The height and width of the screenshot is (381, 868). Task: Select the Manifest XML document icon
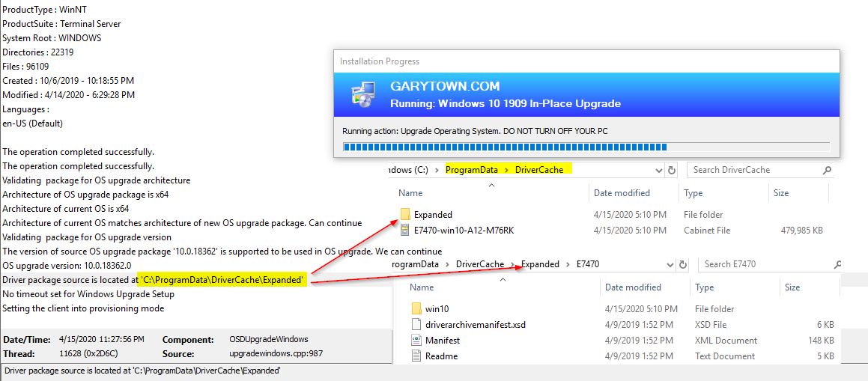pyautogui.click(x=417, y=340)
